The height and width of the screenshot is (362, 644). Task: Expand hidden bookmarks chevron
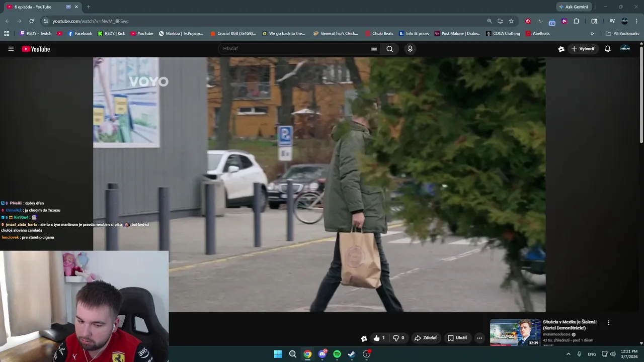click(592, 34)
